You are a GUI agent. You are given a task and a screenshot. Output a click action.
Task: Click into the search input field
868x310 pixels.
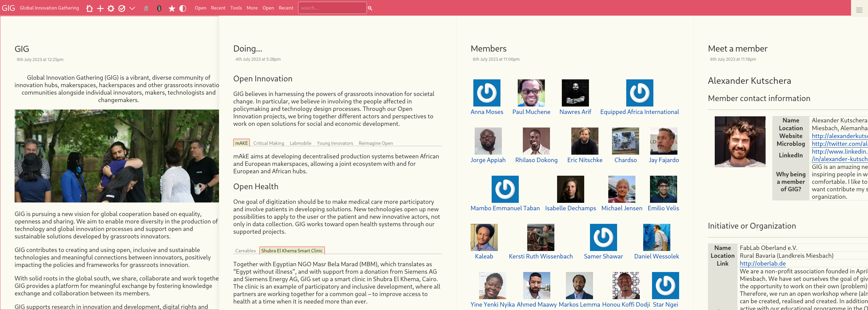pos(332,8)
